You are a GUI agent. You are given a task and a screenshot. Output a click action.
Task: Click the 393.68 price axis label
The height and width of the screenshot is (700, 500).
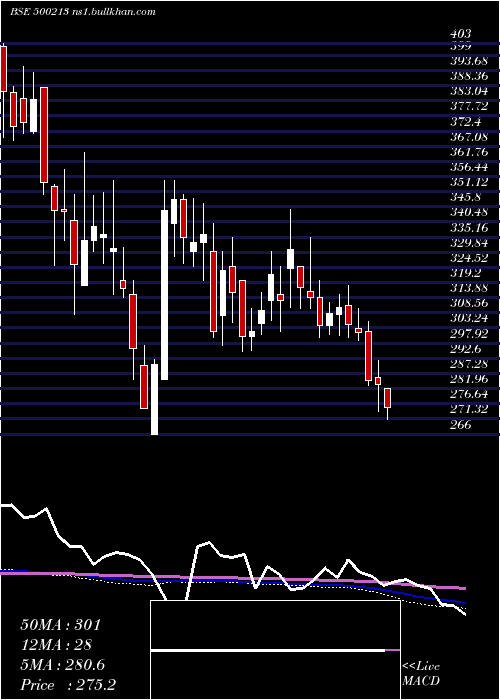469,61
